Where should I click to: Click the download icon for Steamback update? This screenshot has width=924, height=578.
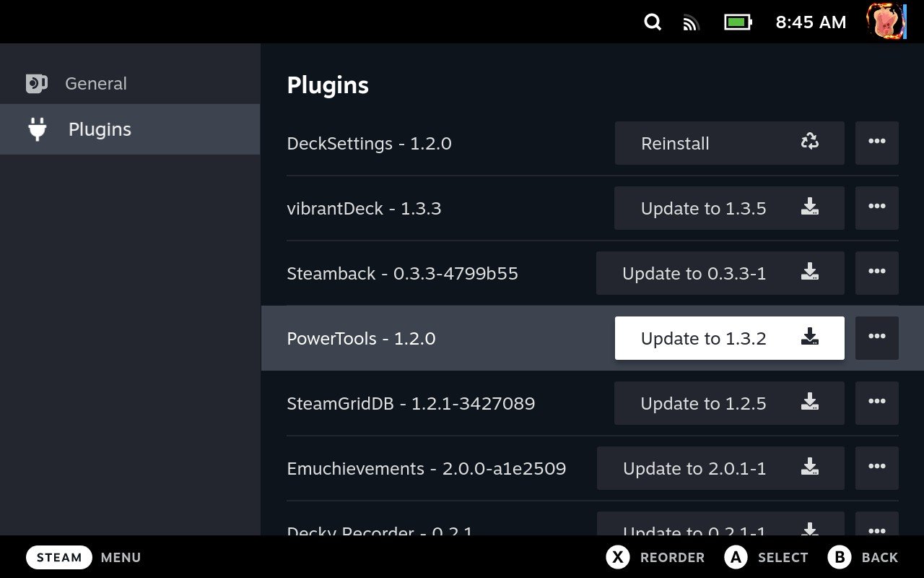tap(810, 272)
